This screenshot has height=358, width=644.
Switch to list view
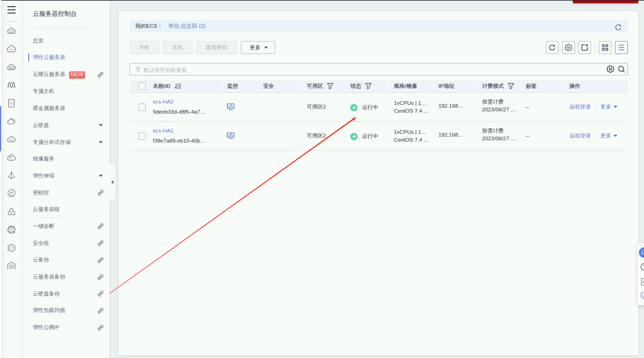tap(621, 48)
